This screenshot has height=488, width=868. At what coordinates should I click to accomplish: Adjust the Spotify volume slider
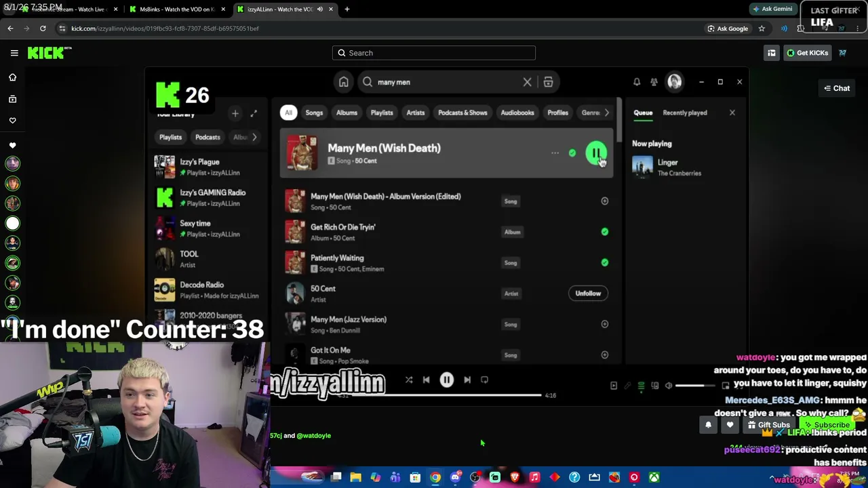click(x=695, y=386)
